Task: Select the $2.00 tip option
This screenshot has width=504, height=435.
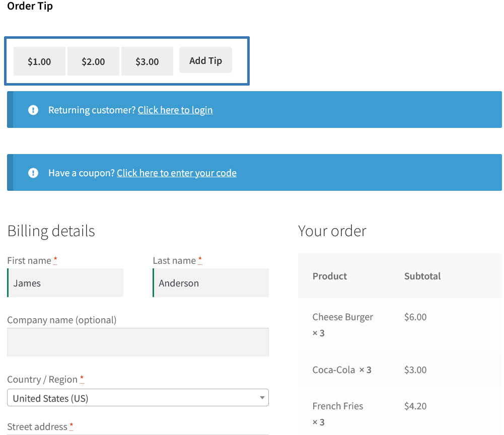Action: [x=93, y=61]
